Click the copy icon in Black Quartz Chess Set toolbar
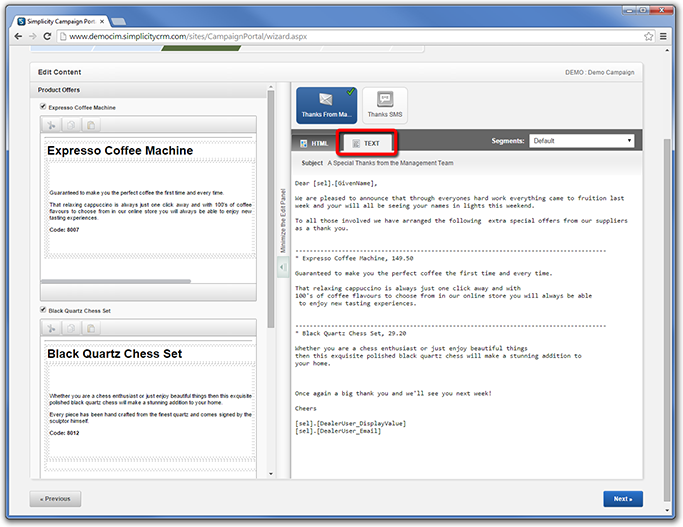683x527 pixels. pos(71,328)
